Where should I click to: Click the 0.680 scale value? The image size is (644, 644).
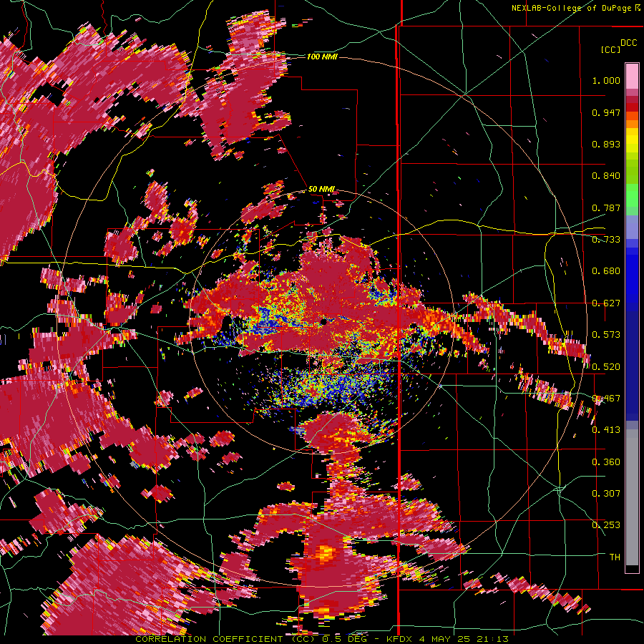point(606,271)
